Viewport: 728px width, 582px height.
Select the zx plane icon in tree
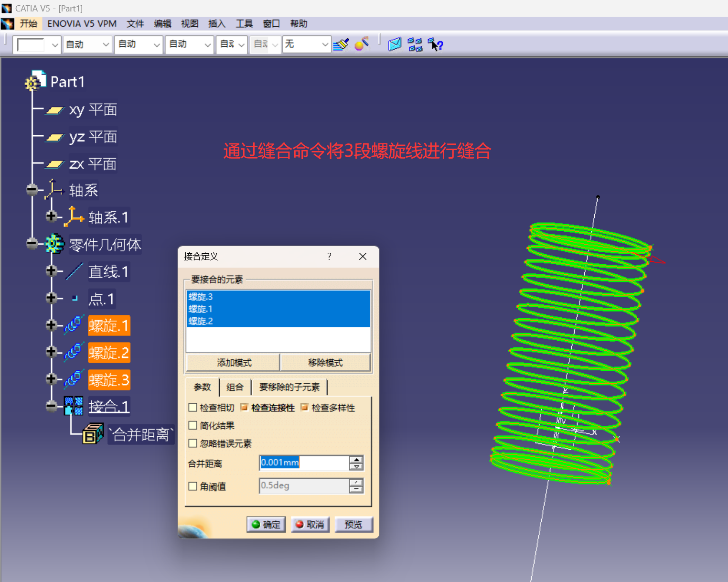point(55,164)
